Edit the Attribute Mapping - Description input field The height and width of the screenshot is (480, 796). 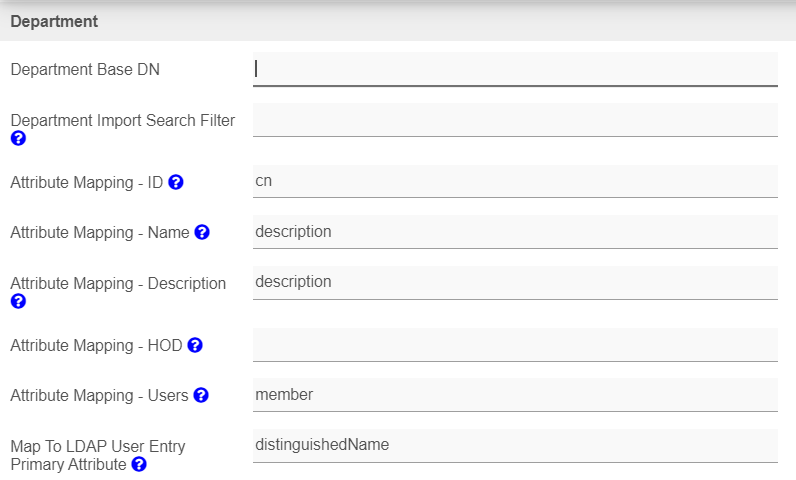point(515,282)
